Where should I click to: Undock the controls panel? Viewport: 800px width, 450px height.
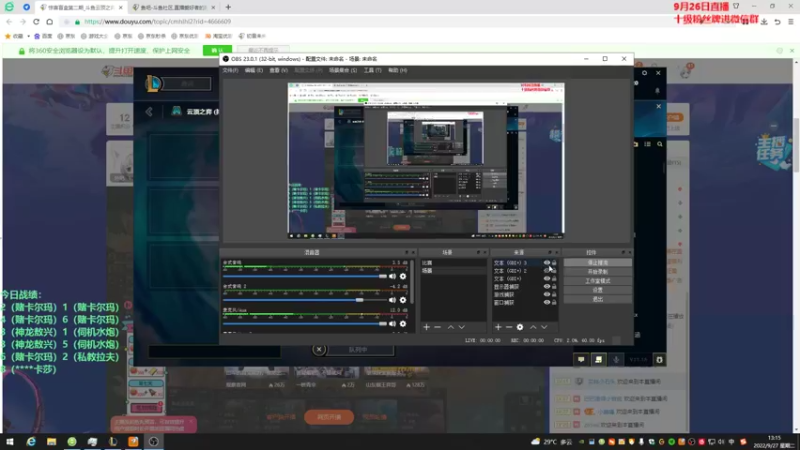tap(623, 253)
